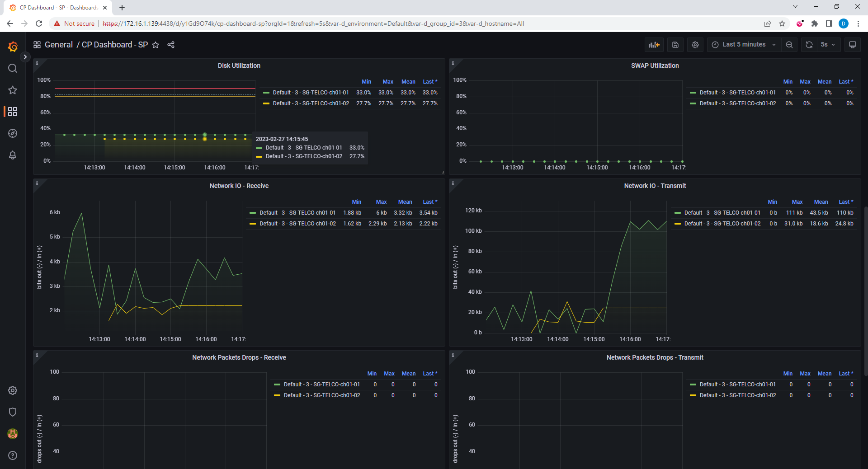This screenshot has width=868, height=469.
Task: Toggle ch01-01 series in Network Transmit legend
Action: tap(722, 213)
